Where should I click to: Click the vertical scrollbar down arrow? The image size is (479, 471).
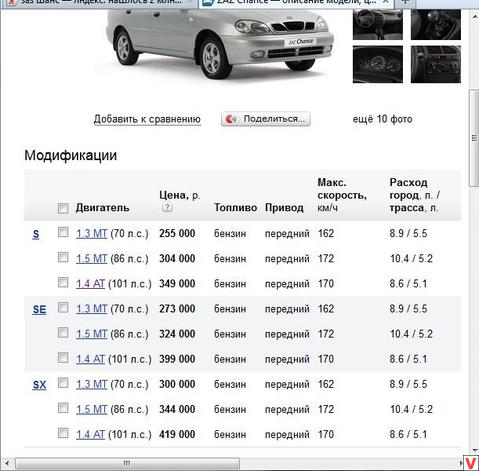click(475, 450)
